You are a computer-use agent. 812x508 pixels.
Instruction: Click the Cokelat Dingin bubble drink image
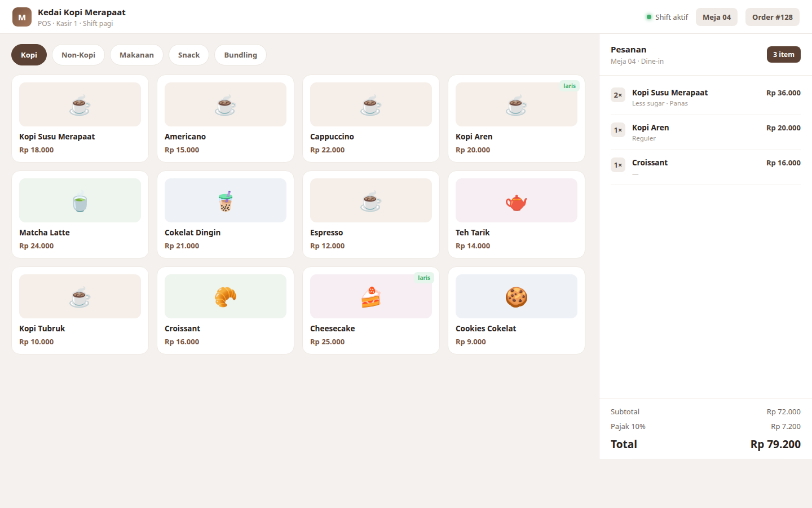(226, 200)
